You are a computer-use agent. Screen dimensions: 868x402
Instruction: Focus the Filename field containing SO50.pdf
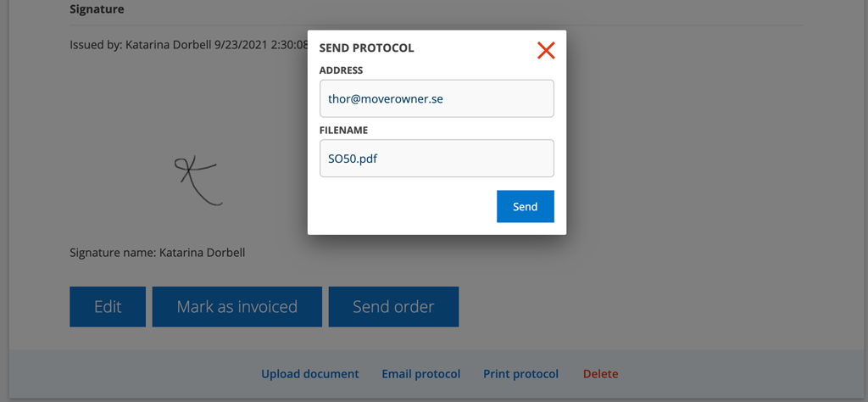click(x=437, y=159)
